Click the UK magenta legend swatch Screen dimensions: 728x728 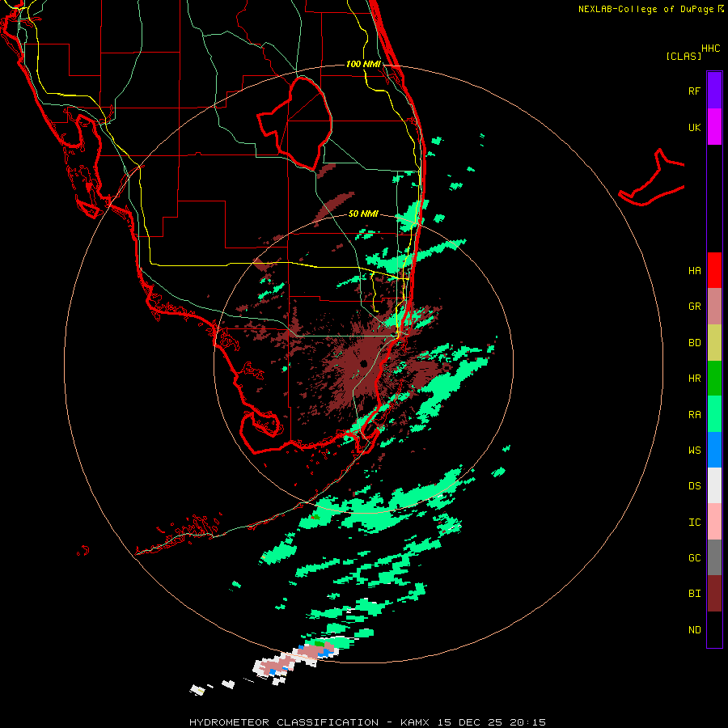tap(714, 127)
